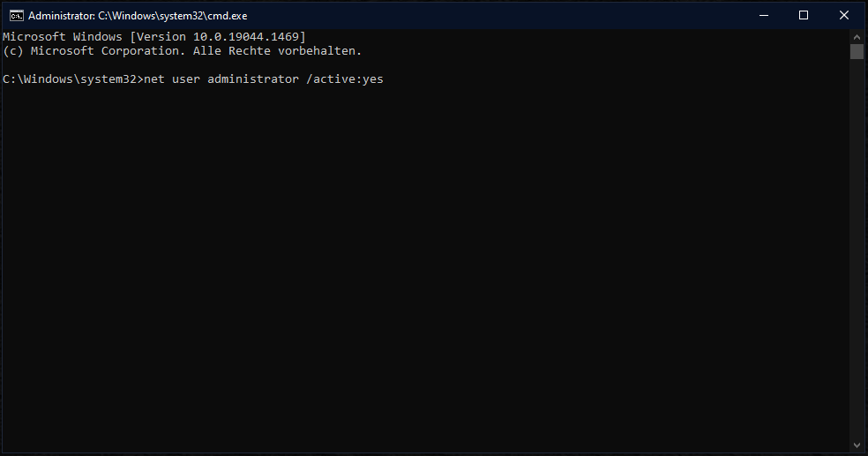The image size is (868, 456).
Task: Click right after the typed command's end
Action: [386, 79]
